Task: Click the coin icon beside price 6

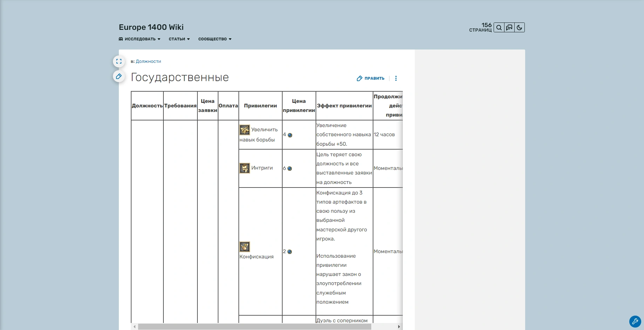Action: tap(290, 169)
